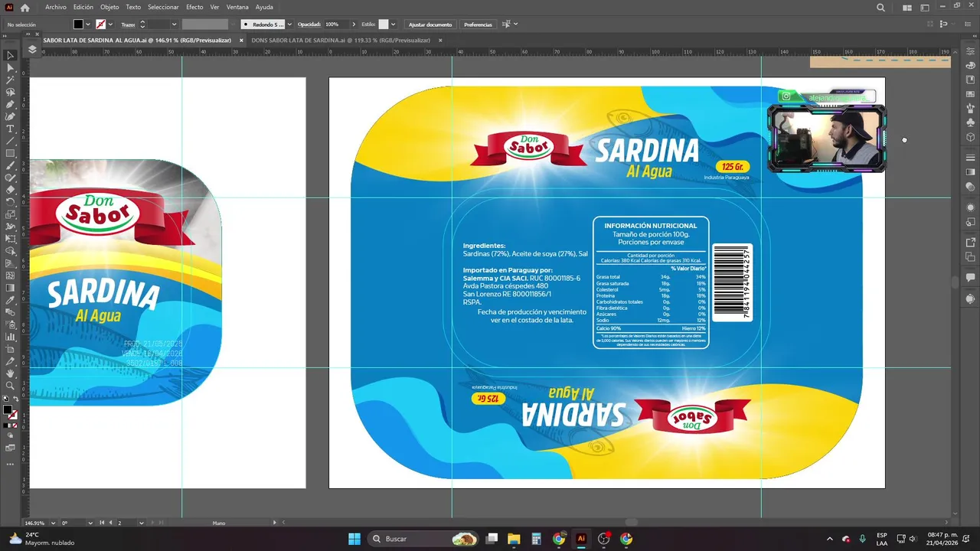The height and width of the screenshot is (551, 980).
Task: Select the Eraser tool
Action: click(x=10, y=190)
